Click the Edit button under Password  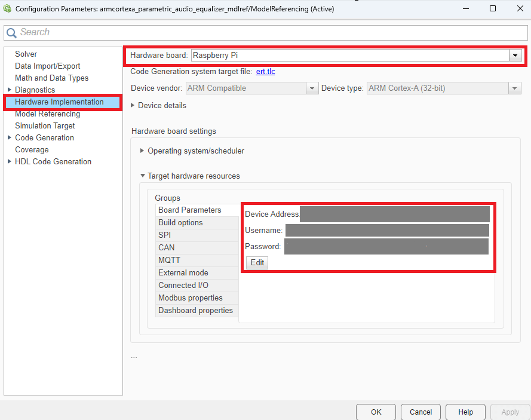[257, 262]
